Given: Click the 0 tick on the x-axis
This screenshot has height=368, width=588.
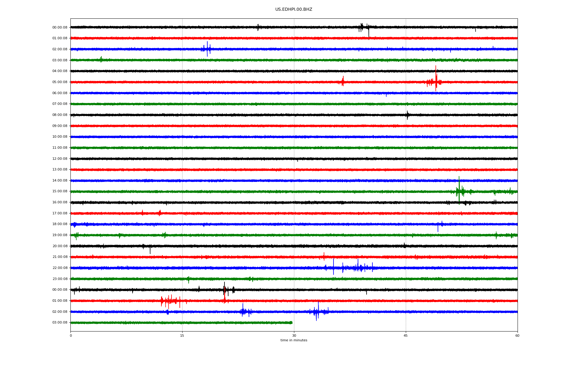Looking at the screenshot, I should (x=71, y=335).
